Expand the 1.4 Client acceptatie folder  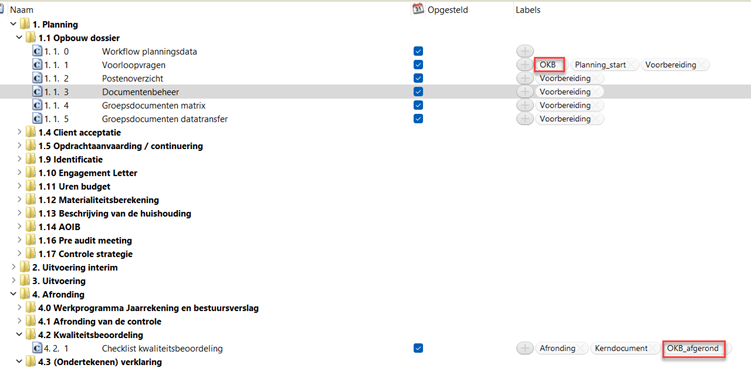pos(19,132)
